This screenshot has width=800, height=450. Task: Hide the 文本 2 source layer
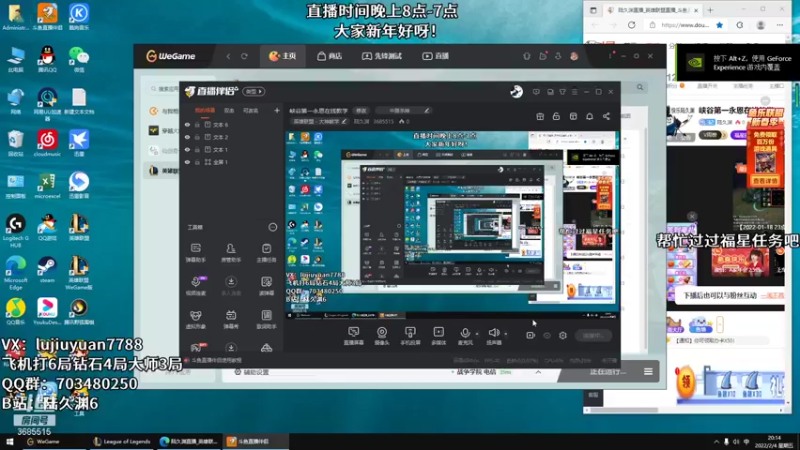pos(187,137)
